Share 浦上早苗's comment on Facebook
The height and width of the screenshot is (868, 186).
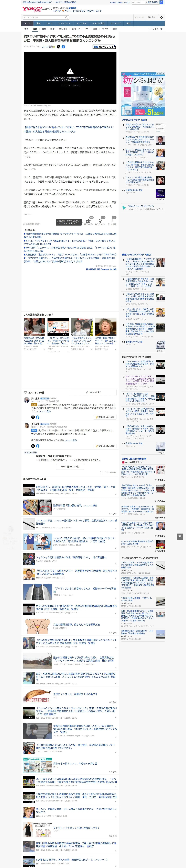point(38,446)
